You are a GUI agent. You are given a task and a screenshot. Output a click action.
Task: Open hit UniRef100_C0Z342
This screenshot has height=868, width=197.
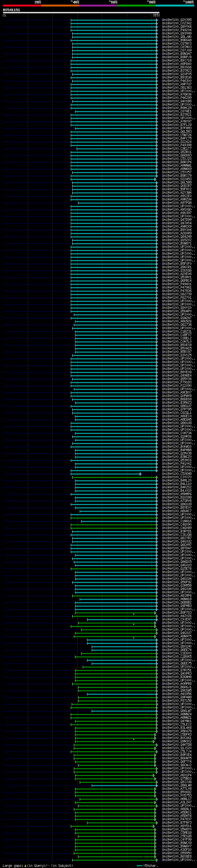177,23
